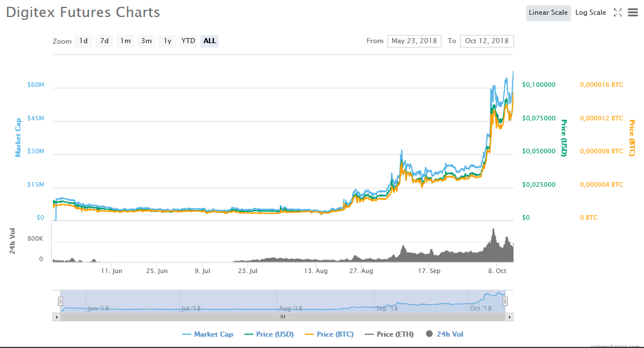Click the From date field showing May 23, 2018
This screenshot has width=644, height=348.
(414, 41)
